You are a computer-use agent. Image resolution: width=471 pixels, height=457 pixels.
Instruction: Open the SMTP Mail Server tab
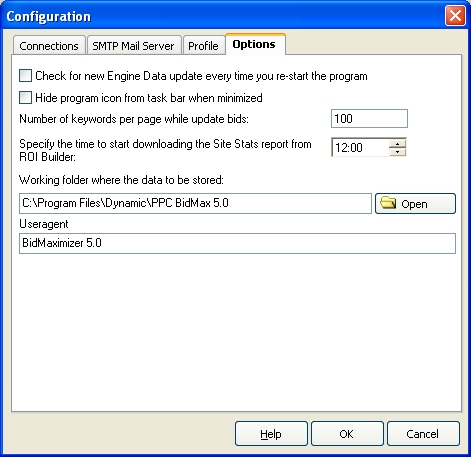pos(133,46)
